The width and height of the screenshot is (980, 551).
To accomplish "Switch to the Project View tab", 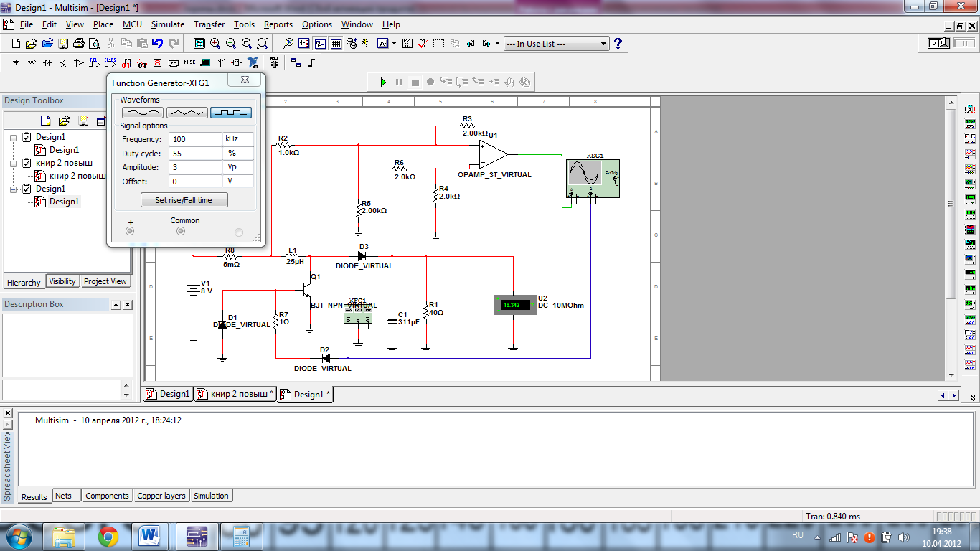I will (105, 281).
